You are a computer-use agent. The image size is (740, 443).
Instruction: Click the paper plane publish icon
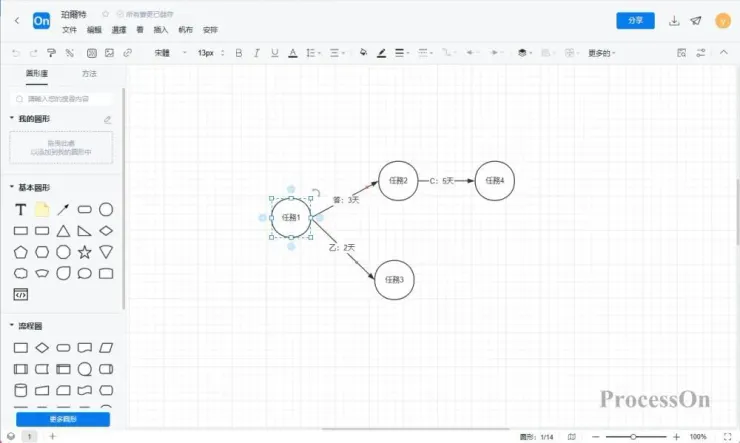[696, 21]
